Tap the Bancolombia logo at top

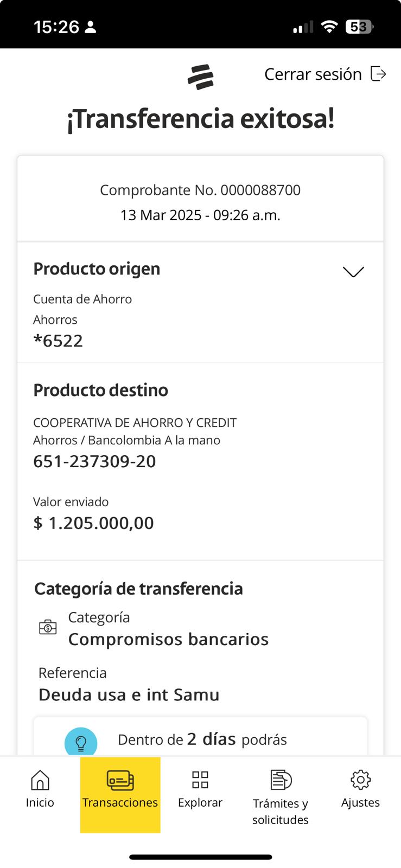201,77
